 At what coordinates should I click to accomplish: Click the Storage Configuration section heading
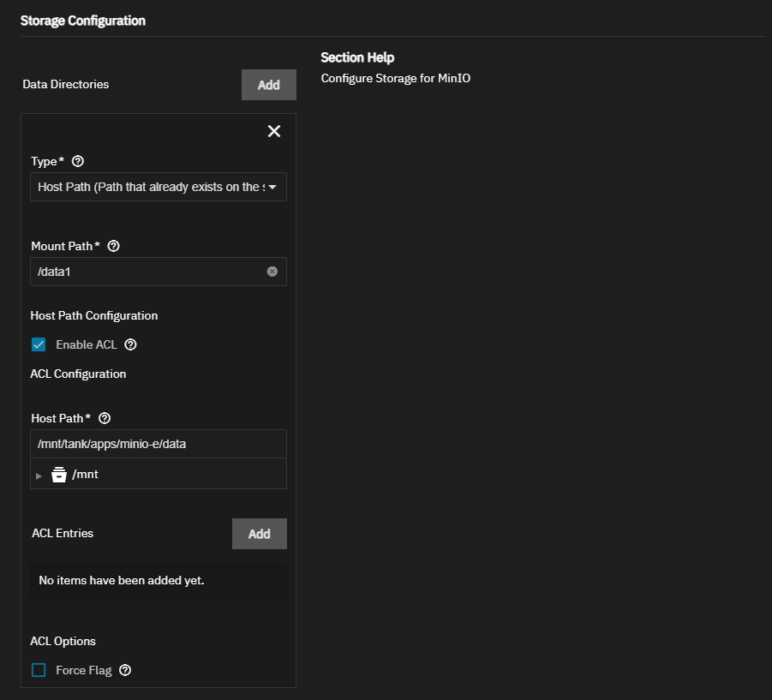[83, 21]
